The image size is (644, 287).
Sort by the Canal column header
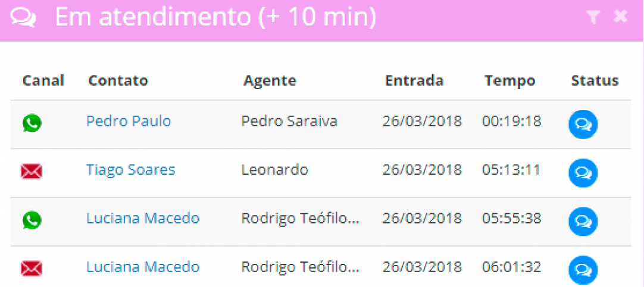(43, 81)
